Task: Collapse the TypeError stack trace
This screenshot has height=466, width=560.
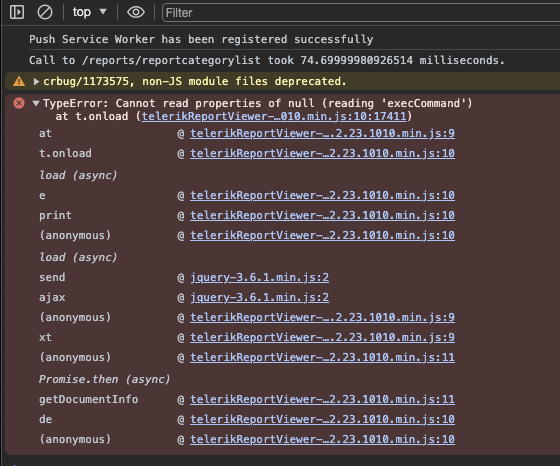Action: 36,104
